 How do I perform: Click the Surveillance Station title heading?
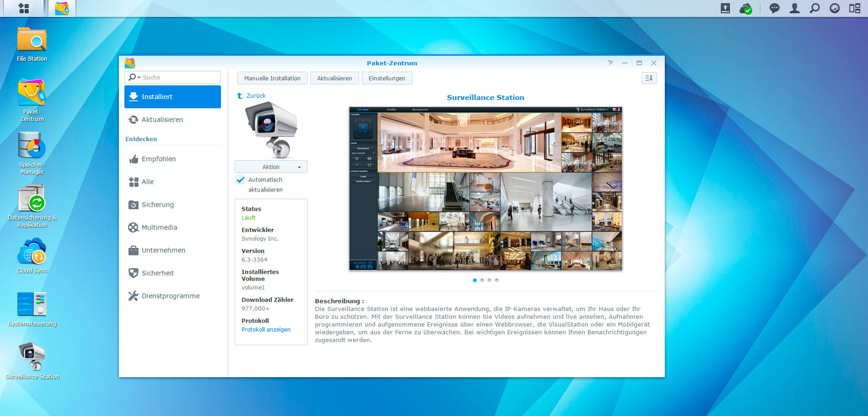(x=485, y=97)
